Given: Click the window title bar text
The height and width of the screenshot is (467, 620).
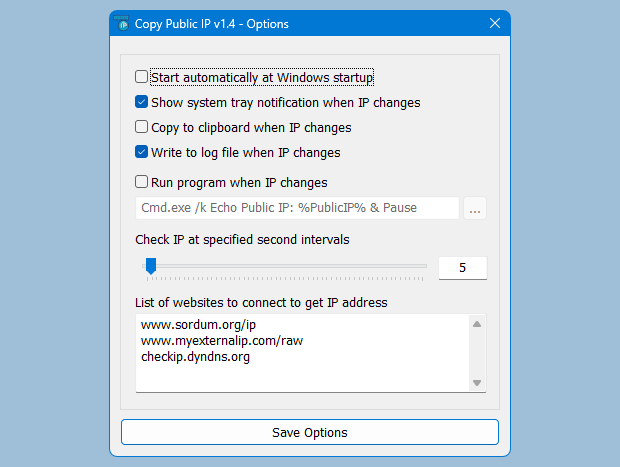Looking at the screenshot, I should pos(225,23).
